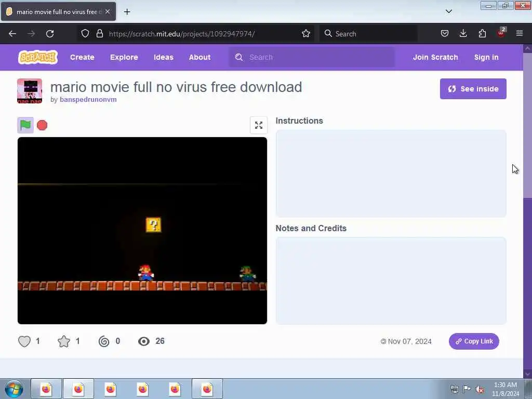Bookmark this page with the star
532x399 pixels.
305,34
